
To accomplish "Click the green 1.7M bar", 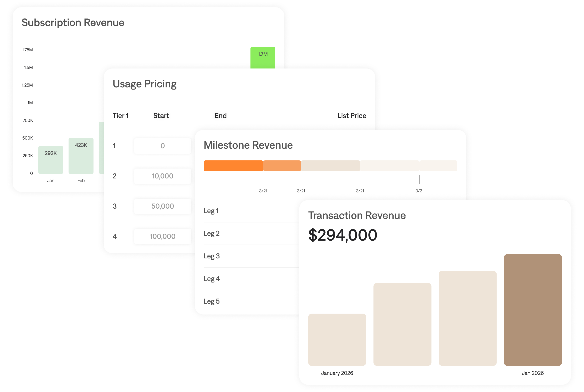I will pyautogui.click(x=263, y=58).
